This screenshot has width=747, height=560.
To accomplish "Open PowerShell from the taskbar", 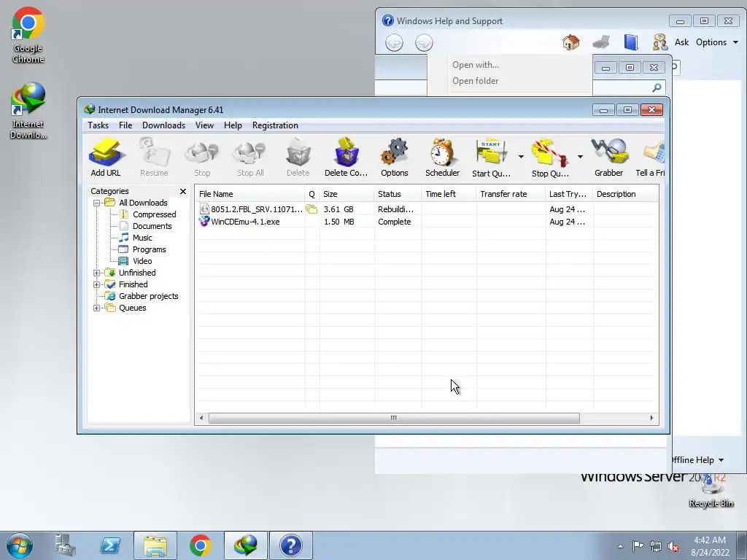I will tap(110, 545).
